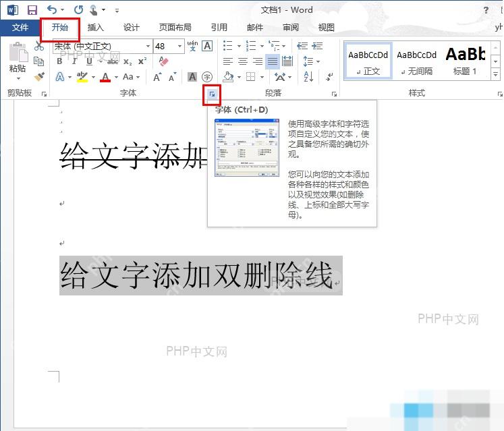Switch to 引用 References tab
The width and height of the screenshot is (504, 431).
[219, 28]
